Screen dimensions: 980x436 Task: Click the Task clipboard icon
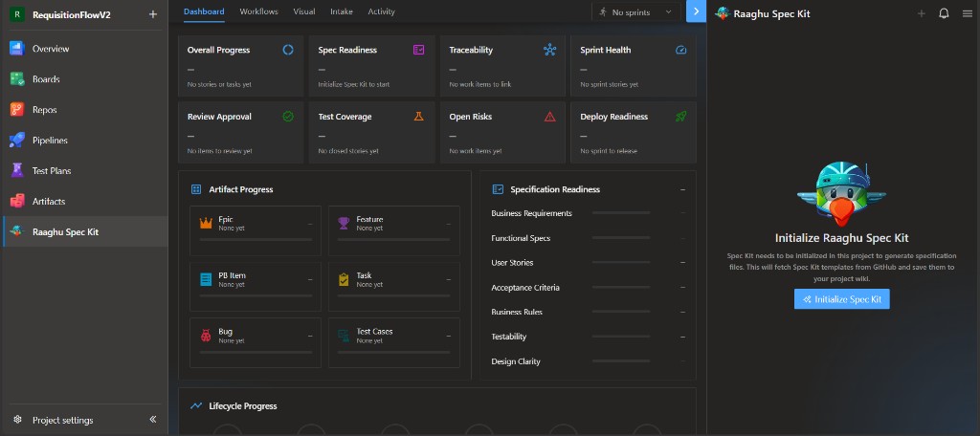344,279
